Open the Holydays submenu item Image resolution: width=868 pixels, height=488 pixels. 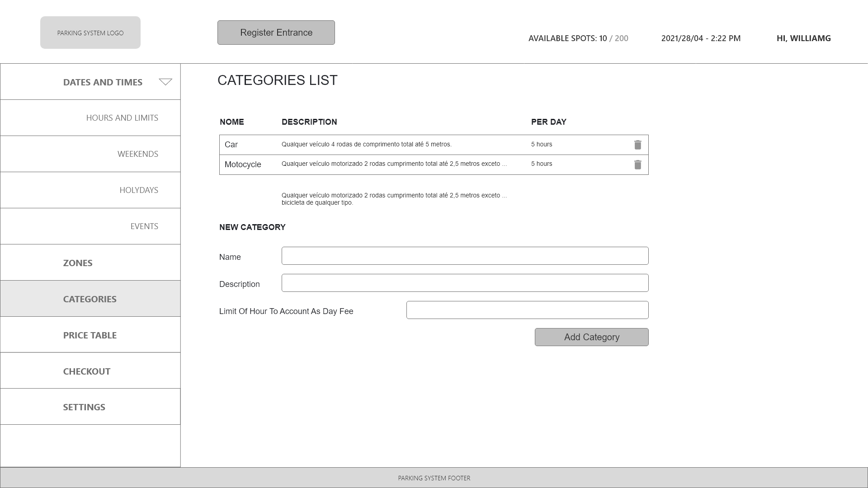click(x=90, y=190)
